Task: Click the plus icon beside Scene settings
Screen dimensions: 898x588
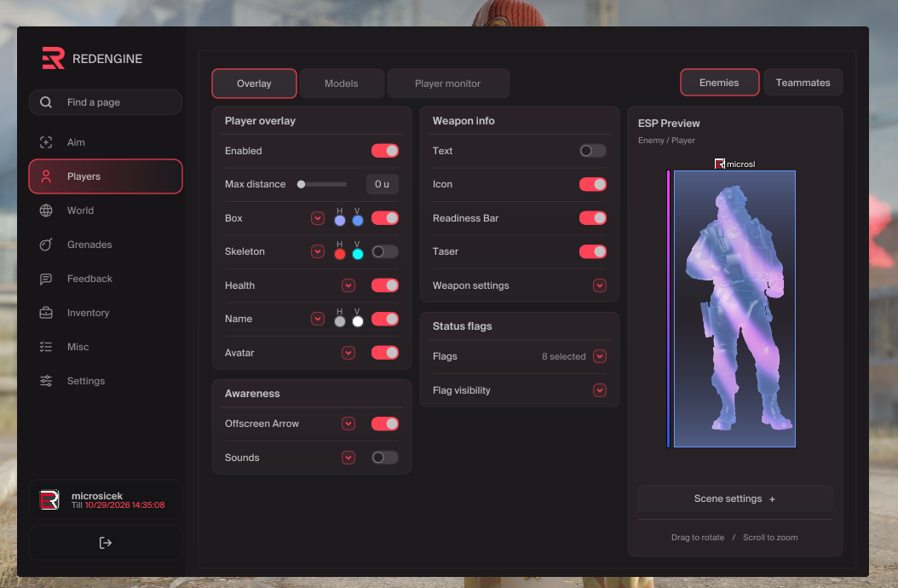Action: pos(772,499)
